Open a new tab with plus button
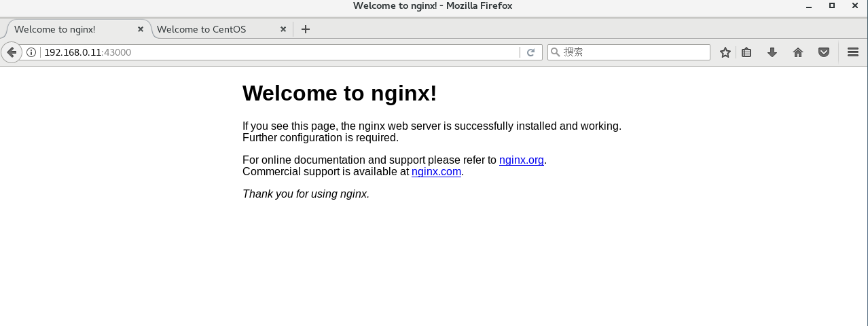Viewport: 868px width, 326px height. pos(306,29)
